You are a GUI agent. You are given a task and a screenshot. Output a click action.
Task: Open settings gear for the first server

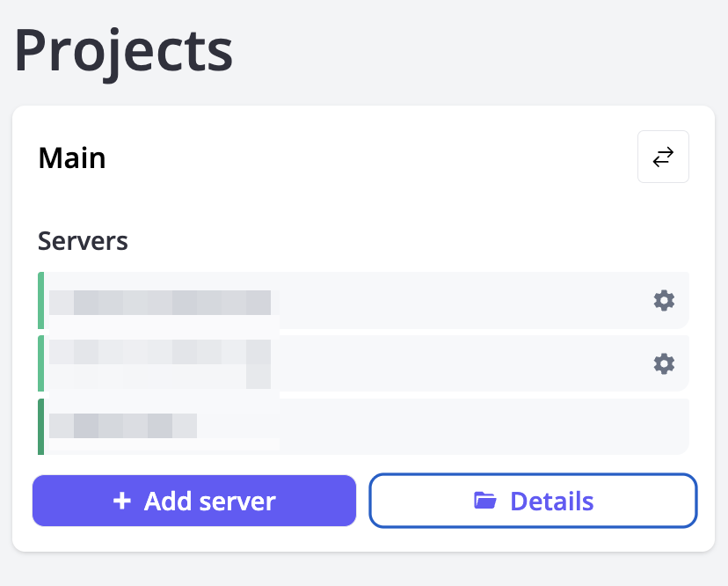(664, 300)
